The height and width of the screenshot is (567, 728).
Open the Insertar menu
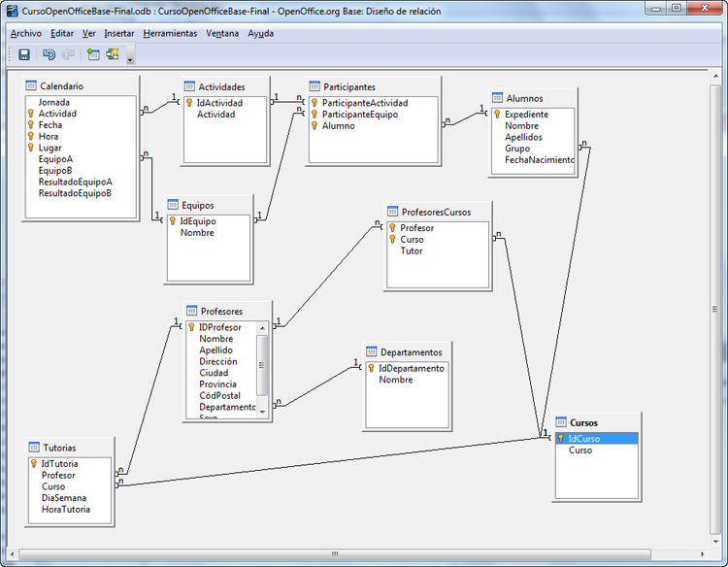point(118,33)
